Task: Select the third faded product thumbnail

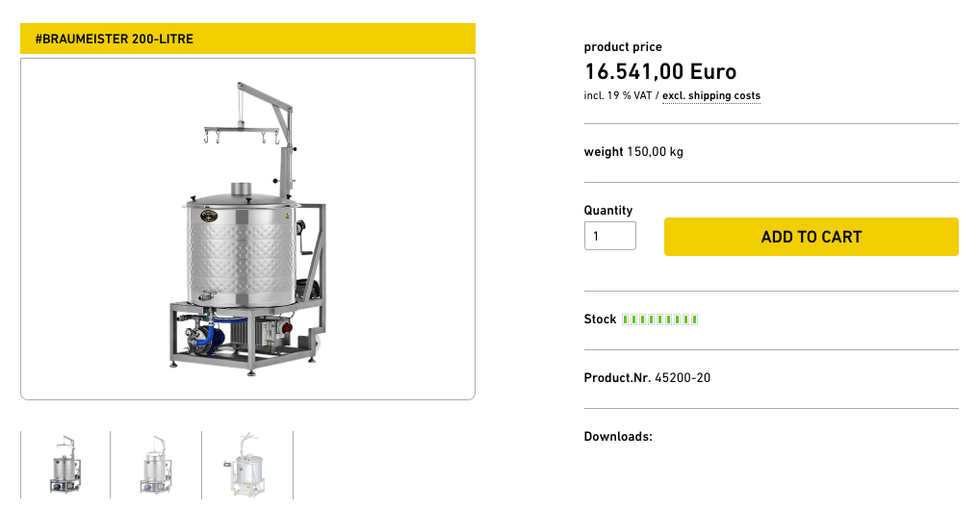Action: [x=247, y=466]
